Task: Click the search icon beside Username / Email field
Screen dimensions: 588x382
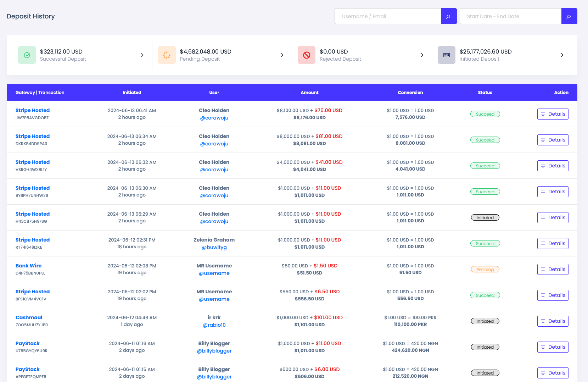Action: click(x=448, y=16)
